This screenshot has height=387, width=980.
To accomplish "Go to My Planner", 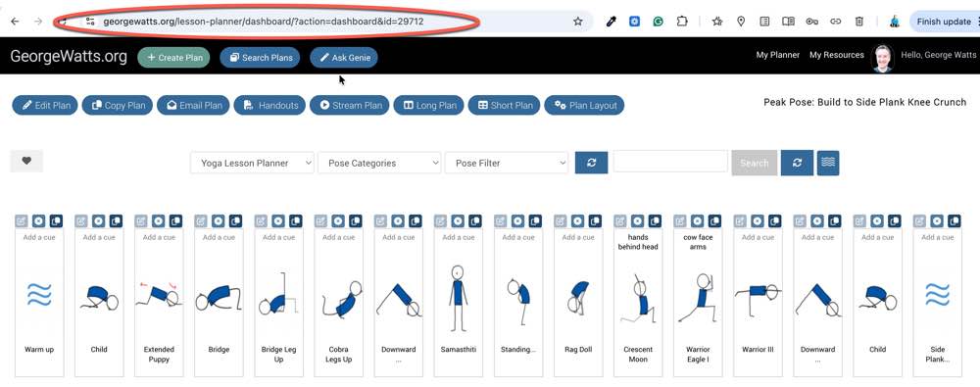I will click(777, 55).
